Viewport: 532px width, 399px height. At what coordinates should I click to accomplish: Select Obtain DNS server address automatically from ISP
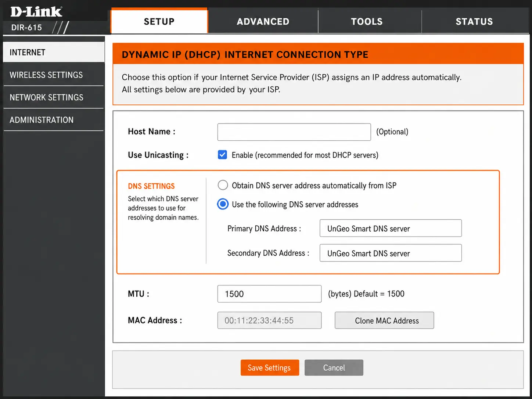(223, 185)
